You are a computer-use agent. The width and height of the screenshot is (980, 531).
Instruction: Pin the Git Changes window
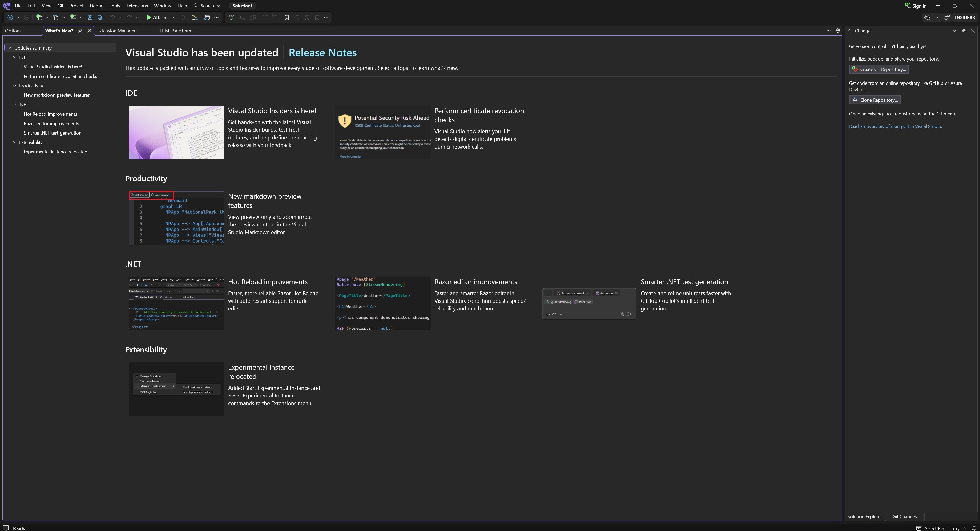coord(964,31)
